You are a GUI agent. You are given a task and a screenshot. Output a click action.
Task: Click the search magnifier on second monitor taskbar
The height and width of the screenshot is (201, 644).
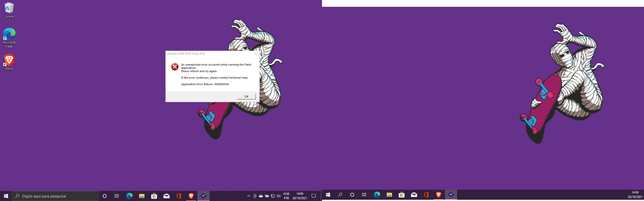[340, 195]
